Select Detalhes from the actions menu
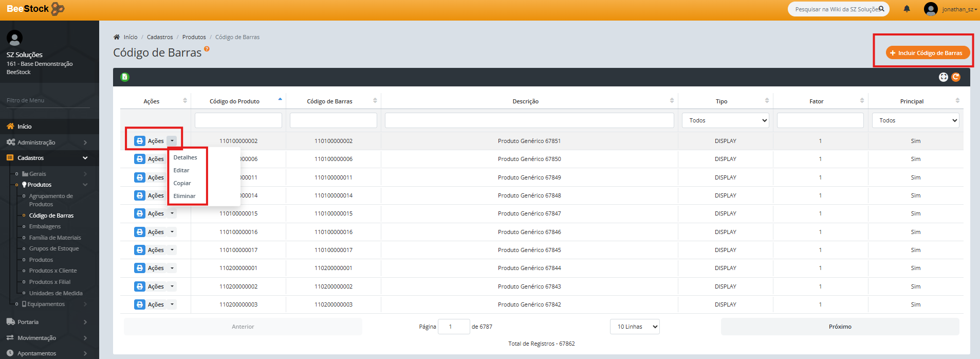980x359 pixels. point(185,157)
